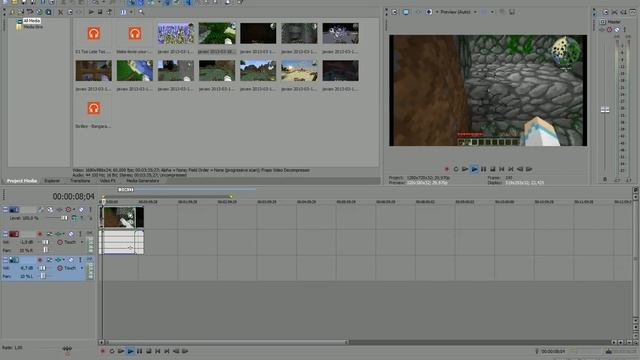Stop preview in Project Media toolbar
Screen dimensions: 640x360
pyautogui.click(x=100, y=12)
